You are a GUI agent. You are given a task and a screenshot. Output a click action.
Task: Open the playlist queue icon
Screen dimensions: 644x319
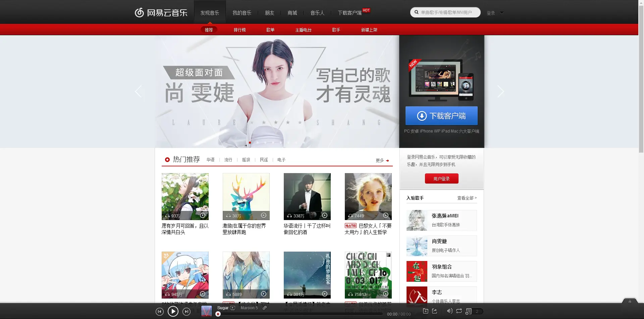[x=469, y=311]
